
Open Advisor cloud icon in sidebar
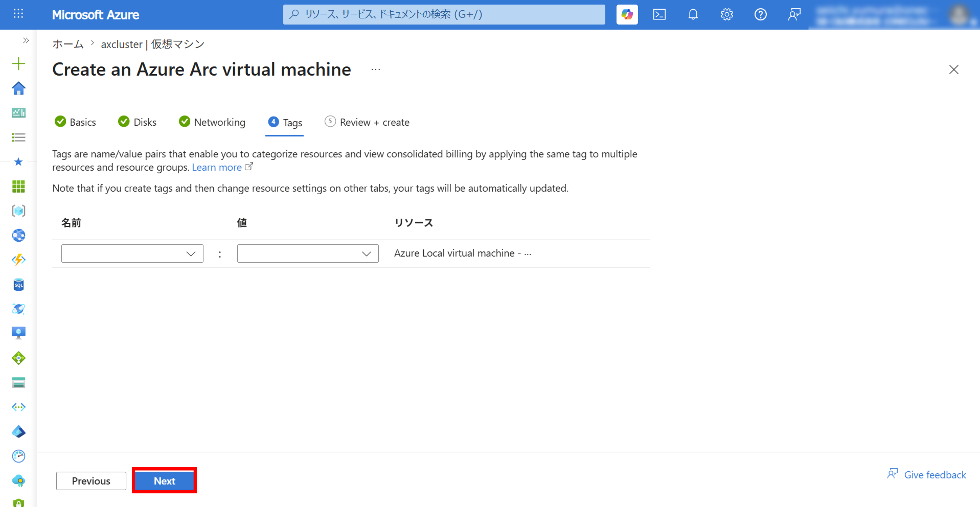18,481
